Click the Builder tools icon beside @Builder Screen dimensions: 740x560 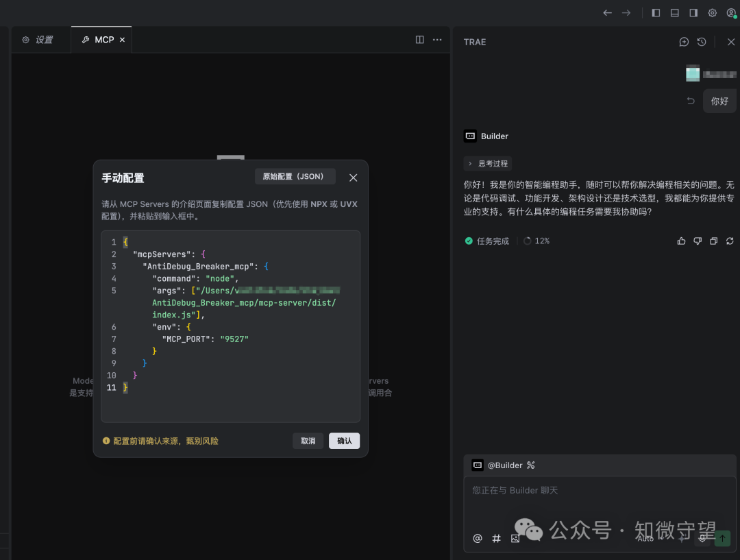pos(531,465)
